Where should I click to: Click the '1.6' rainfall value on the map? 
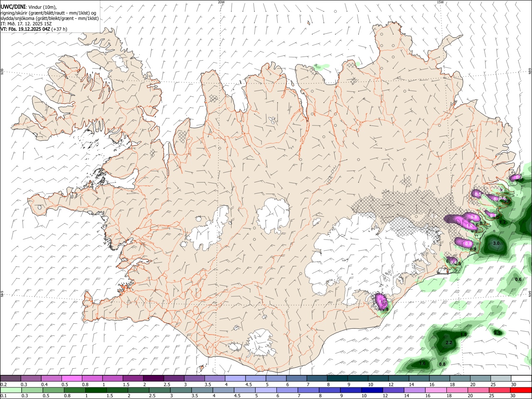[423, 364]
